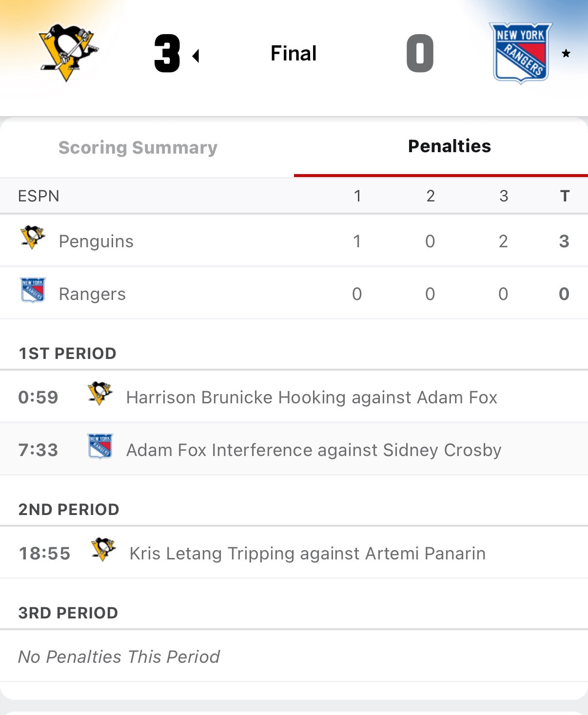Open the Rangers team row

(x=92, y=294)
